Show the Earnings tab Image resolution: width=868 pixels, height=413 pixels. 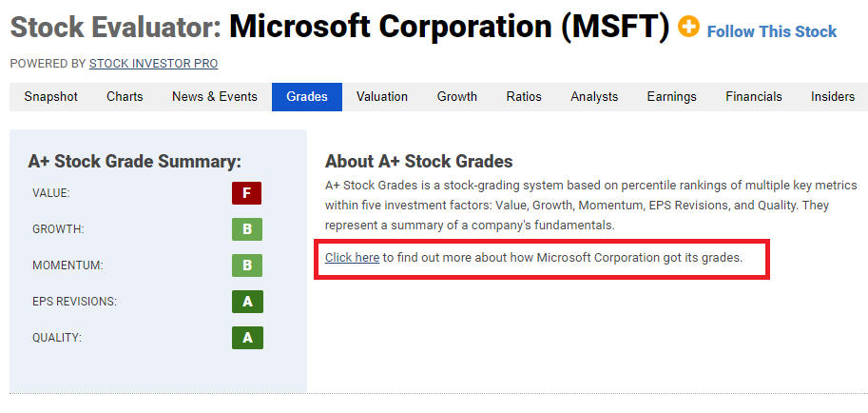(672, 97)
